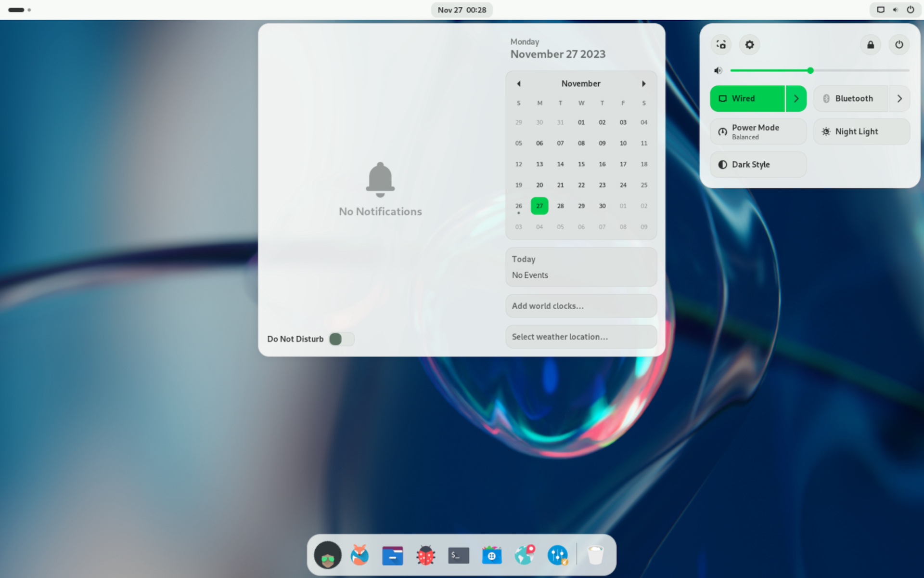This screenshot has height=578, width=924.
Task: Click the top bar power icon
Action: click(x=911, y=10)
